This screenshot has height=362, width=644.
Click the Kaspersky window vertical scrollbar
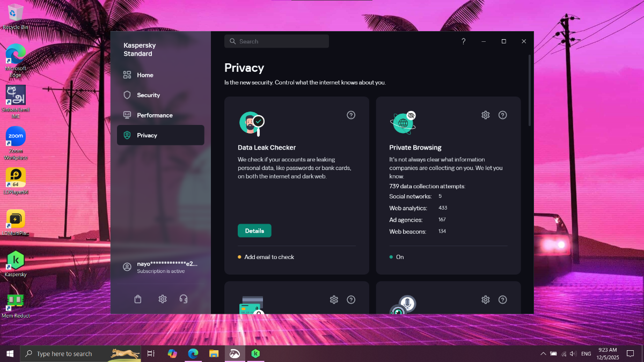click(x=531, y=90)
